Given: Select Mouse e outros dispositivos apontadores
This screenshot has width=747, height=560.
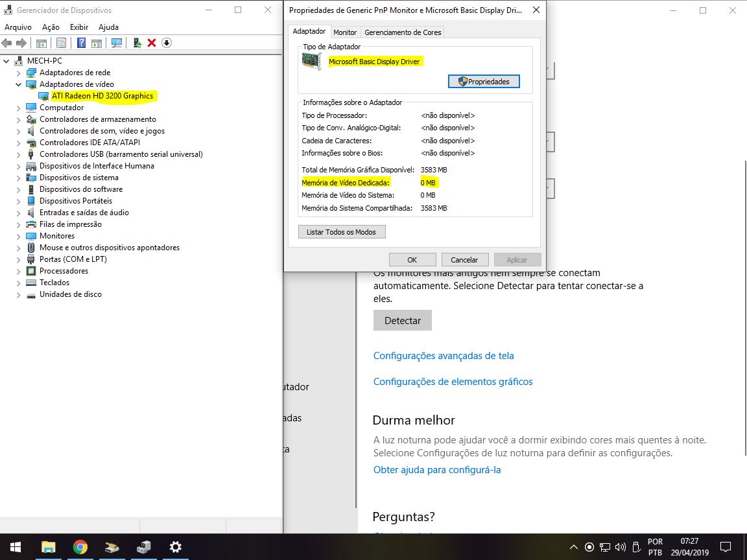Looking at the screenshot, I should [x=110, y=248].
